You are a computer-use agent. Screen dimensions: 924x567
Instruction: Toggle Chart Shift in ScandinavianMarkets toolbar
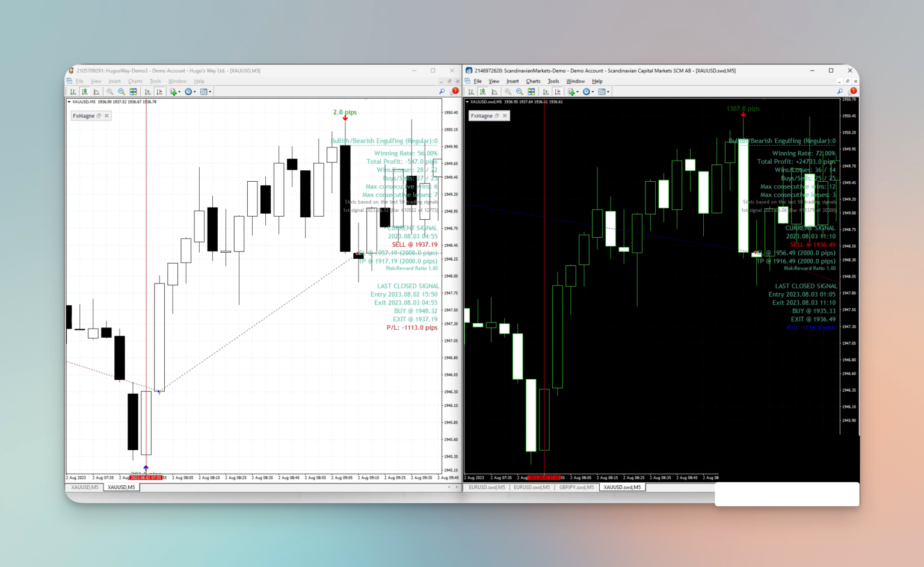pos(557,91)
